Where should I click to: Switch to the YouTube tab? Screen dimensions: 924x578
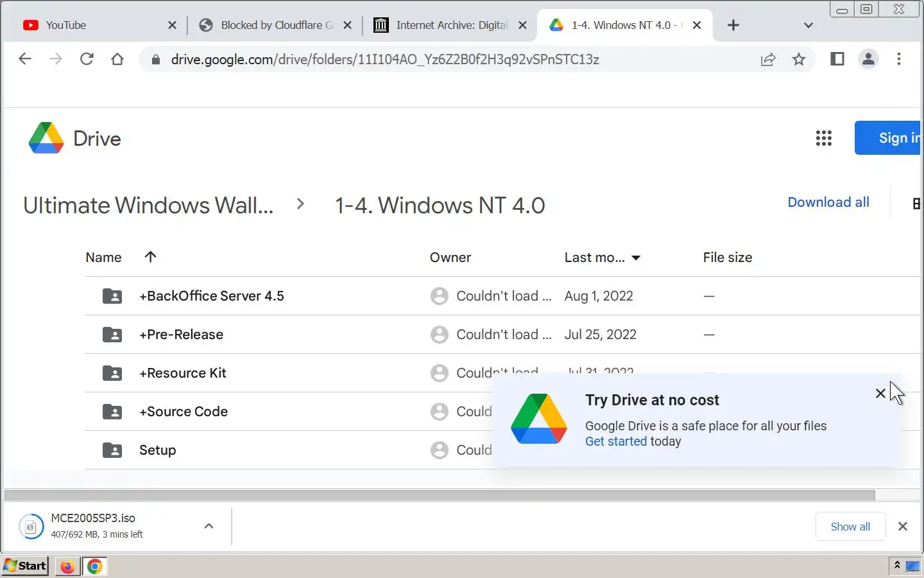pos(99,25)
